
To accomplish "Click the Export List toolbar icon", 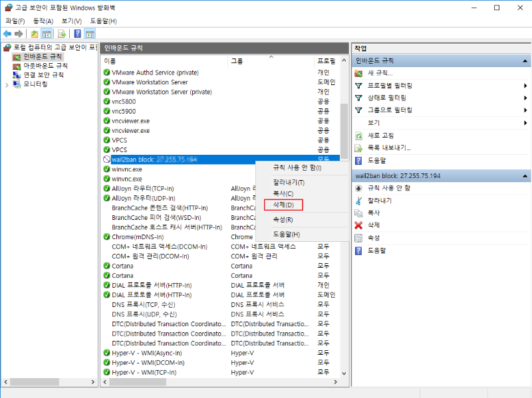I will coord(62,34).
